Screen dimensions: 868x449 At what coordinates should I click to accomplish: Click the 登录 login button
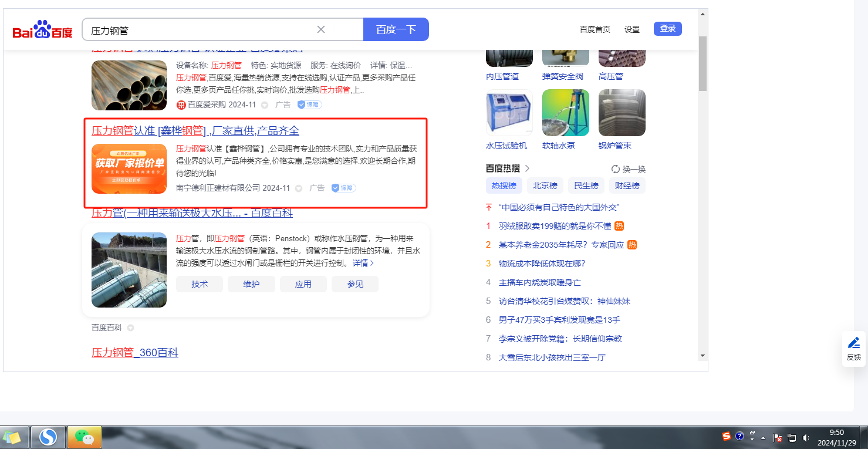tap(668, 28)
